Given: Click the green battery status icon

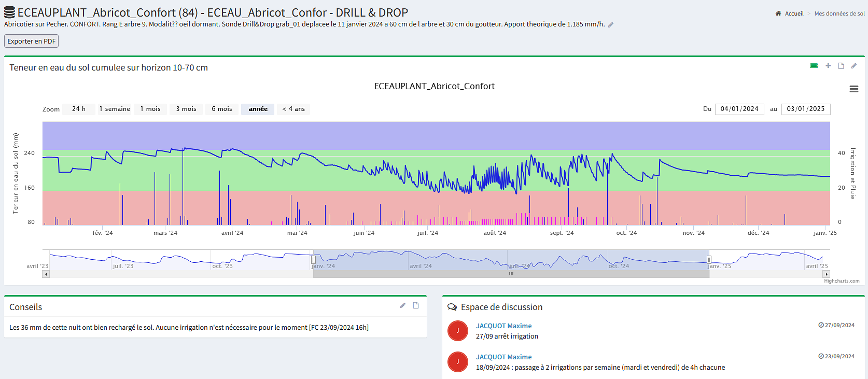Looking at the screenshot, I should 814,66.
